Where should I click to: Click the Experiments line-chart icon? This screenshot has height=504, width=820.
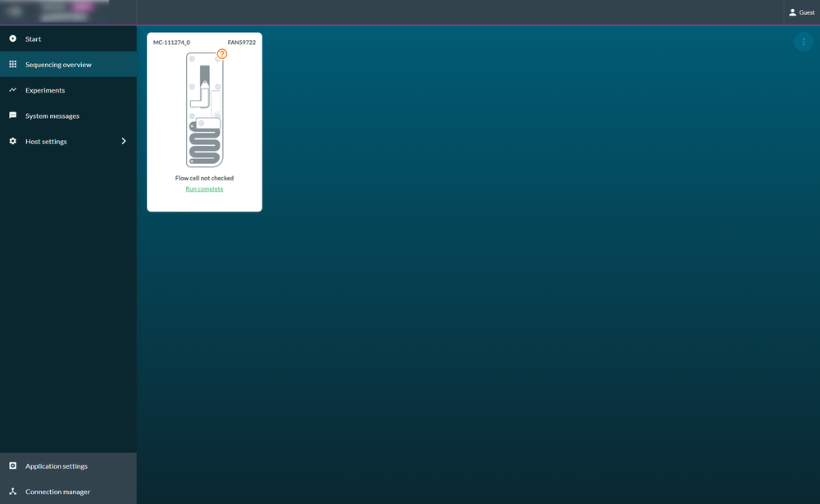tap(12, 90)
